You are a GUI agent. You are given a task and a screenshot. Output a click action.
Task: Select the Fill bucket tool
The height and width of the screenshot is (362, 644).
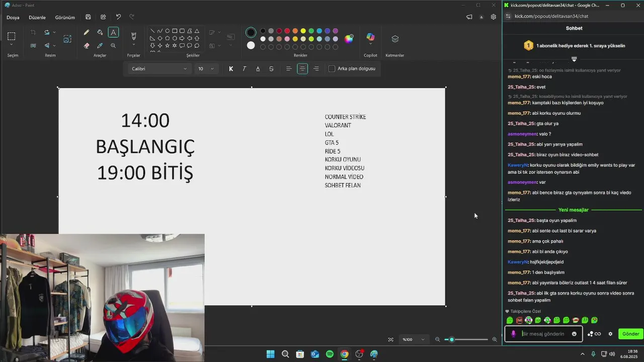(100, 32)
